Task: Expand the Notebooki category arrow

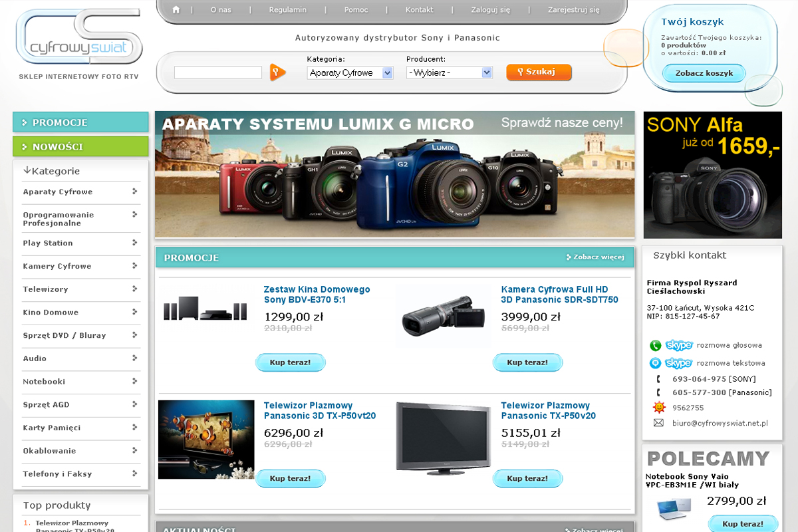Action: point(135,382)
